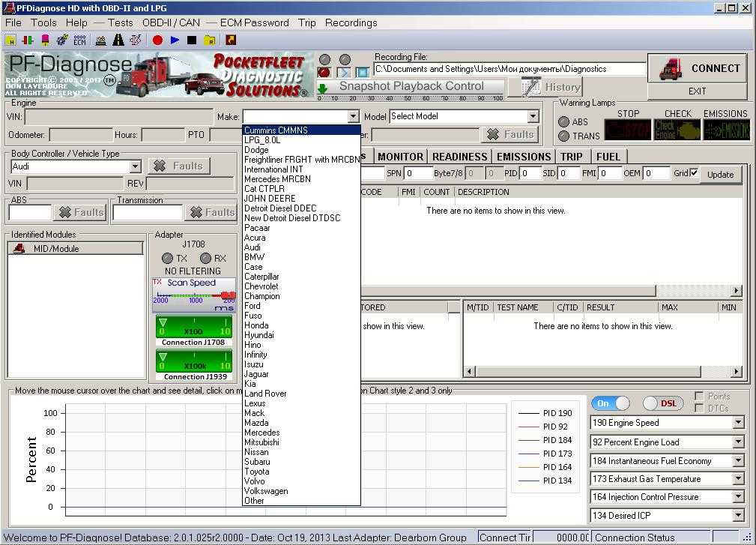Select Cummins CMMNS in Make list

pyautogui.click(x=302, y=130)
